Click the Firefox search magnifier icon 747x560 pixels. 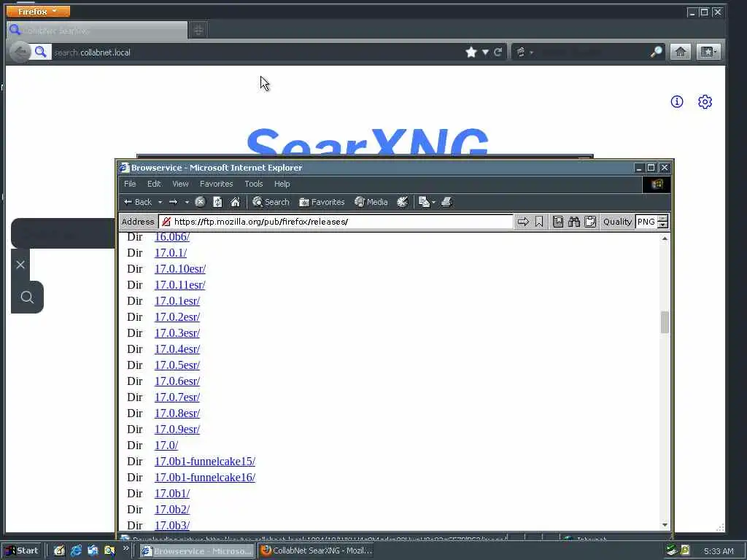[x=657, y=52]
